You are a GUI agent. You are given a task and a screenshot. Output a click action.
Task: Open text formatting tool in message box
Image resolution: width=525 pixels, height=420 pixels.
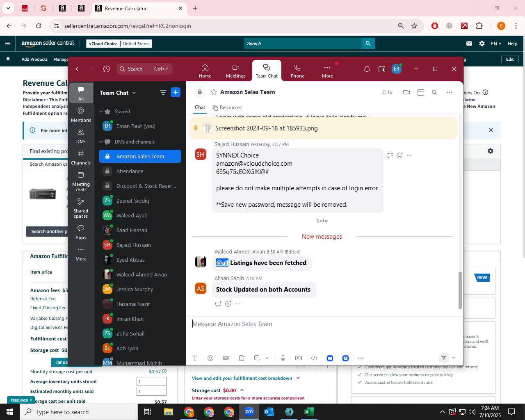(195, 358)
